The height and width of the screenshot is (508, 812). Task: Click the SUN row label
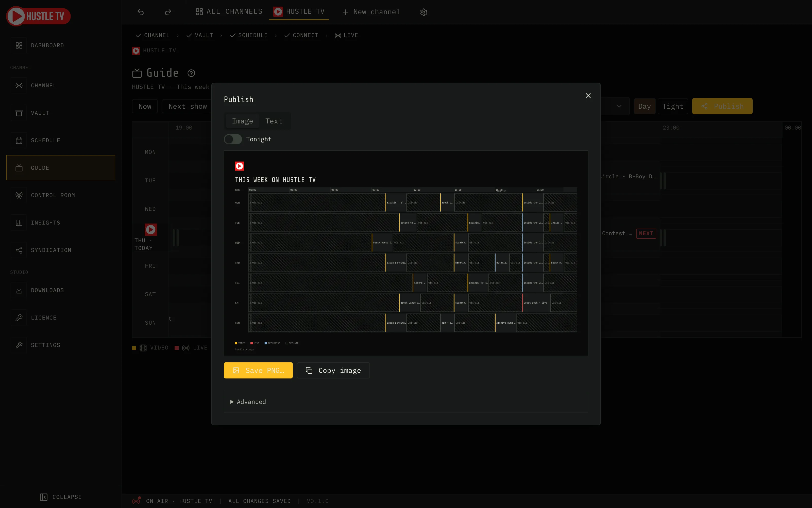pos(150,323)
